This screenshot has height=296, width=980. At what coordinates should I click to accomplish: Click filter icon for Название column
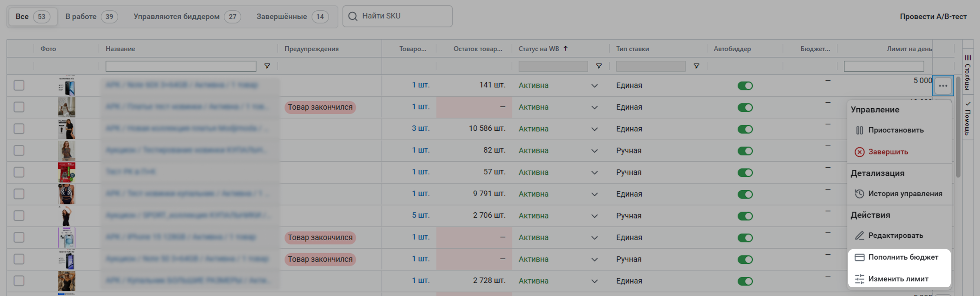click(267, 66)
